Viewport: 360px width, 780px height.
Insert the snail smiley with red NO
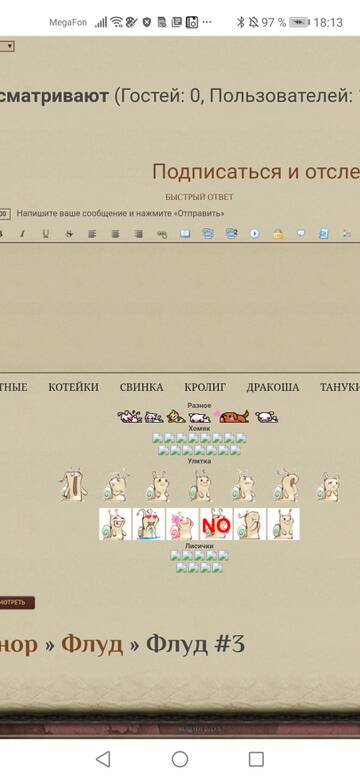pos(216,524)
